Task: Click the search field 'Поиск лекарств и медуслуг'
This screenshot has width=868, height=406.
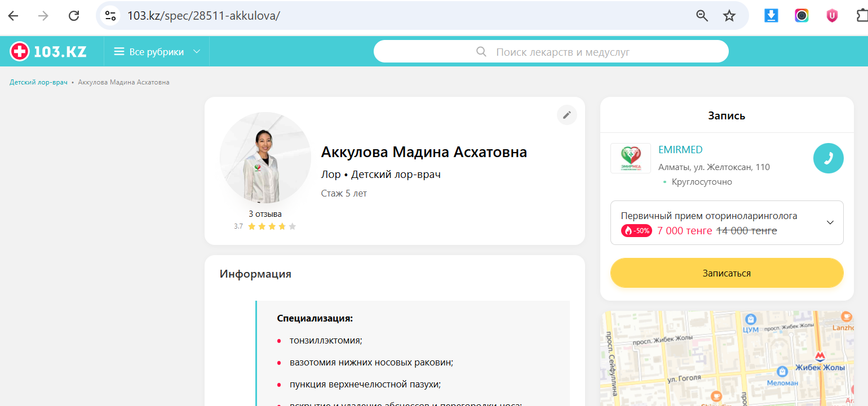Action: click(x=551, y=52)
